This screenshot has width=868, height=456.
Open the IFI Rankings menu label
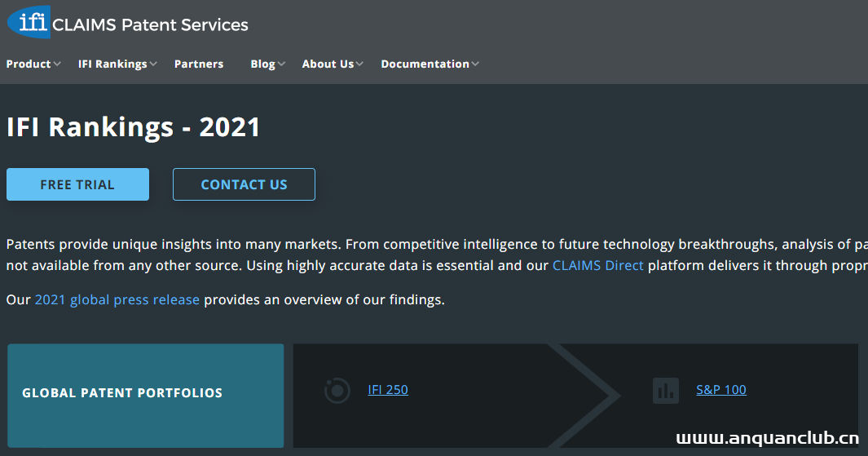pyautogui.click(x=112, y=64)
